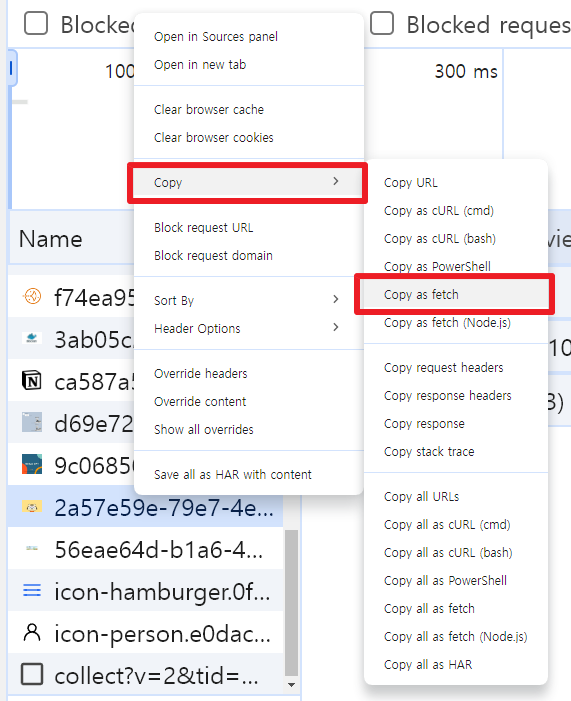The width and height of the screenshot is (571, 701).
Task: Click the image icon beside 9c0685 request
Action: tap(32, 464)
